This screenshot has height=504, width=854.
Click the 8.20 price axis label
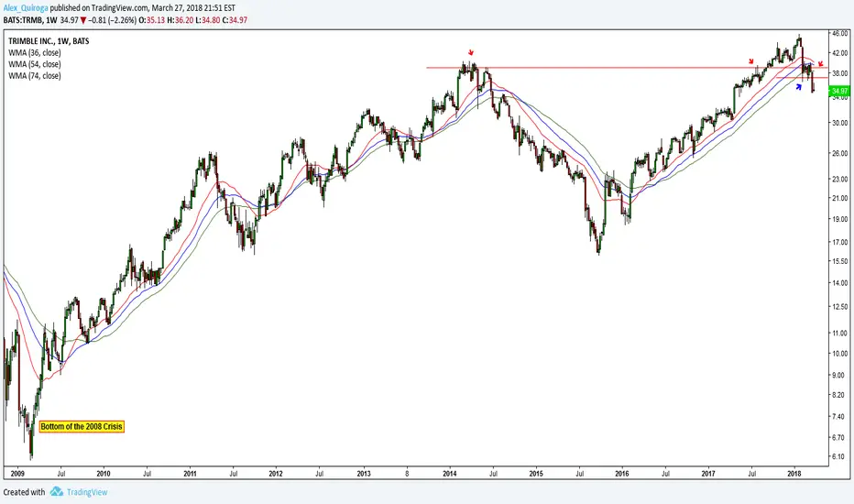pos(840,395)
